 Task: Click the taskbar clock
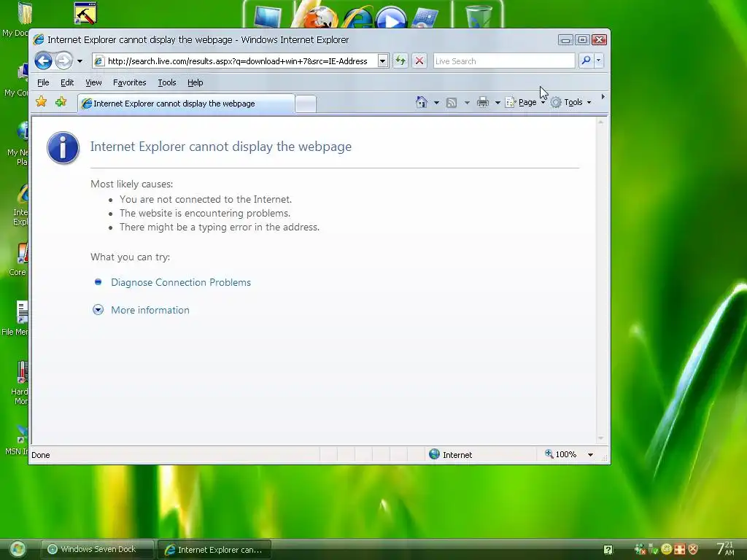point(726,548)
